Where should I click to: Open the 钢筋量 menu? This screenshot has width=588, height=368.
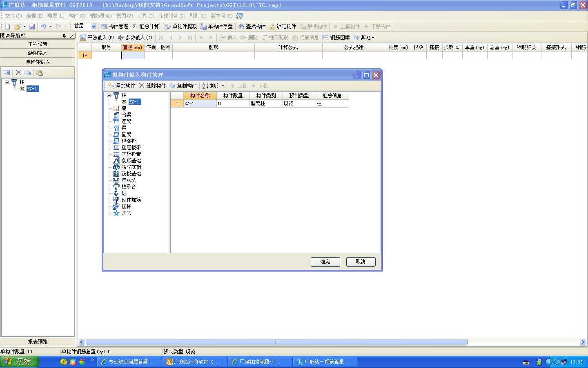pos(100,16)
